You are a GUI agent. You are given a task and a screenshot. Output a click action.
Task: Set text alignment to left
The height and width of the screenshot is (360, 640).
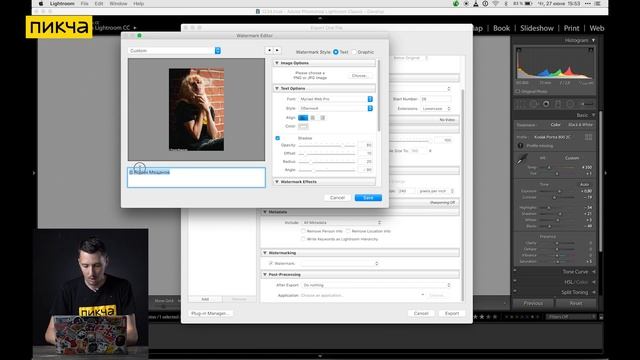coord(303,118)
